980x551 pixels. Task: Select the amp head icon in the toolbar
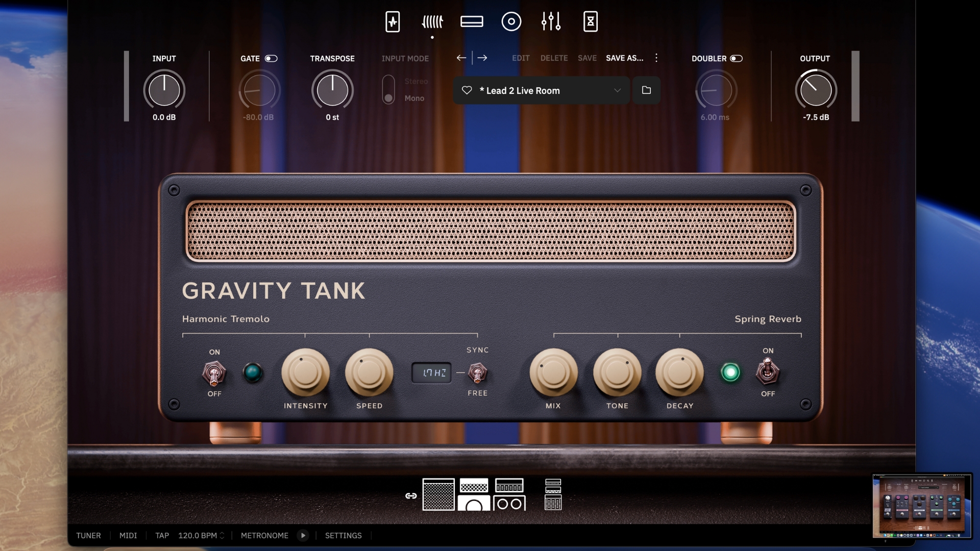pyautogui.click(x=472, y=21)
